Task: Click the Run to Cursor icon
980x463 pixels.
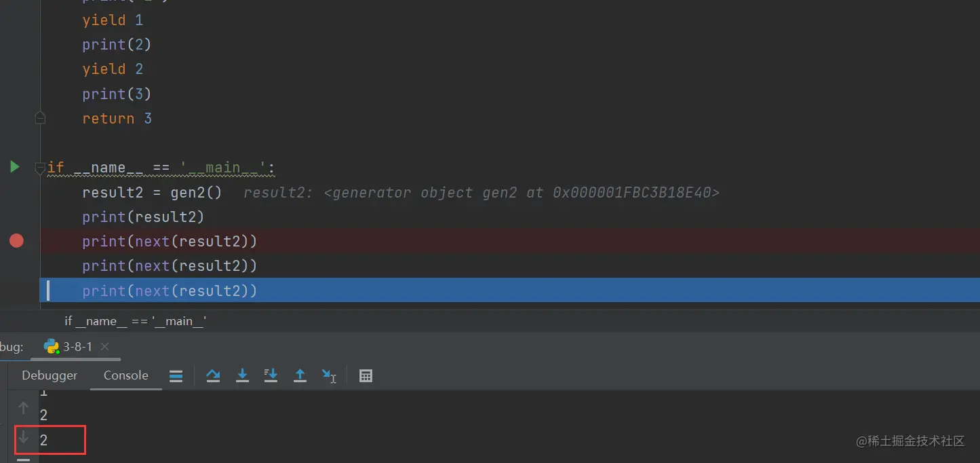Action: [x=329, y=375]
